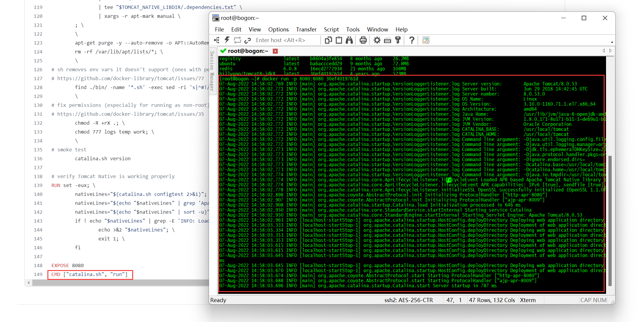
Task: Show the previous tab with left arrow
Action: 604,51
